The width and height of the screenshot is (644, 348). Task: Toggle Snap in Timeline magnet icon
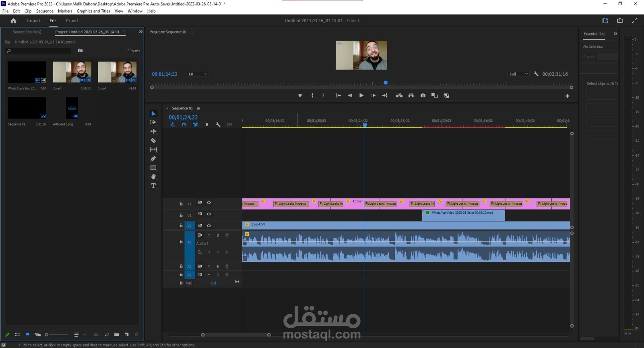(184, 125)
